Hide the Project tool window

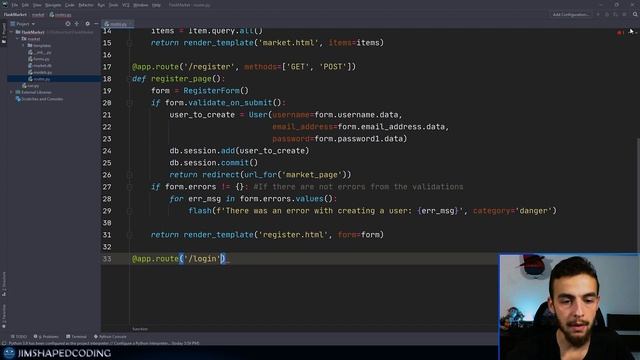point(96,24)
